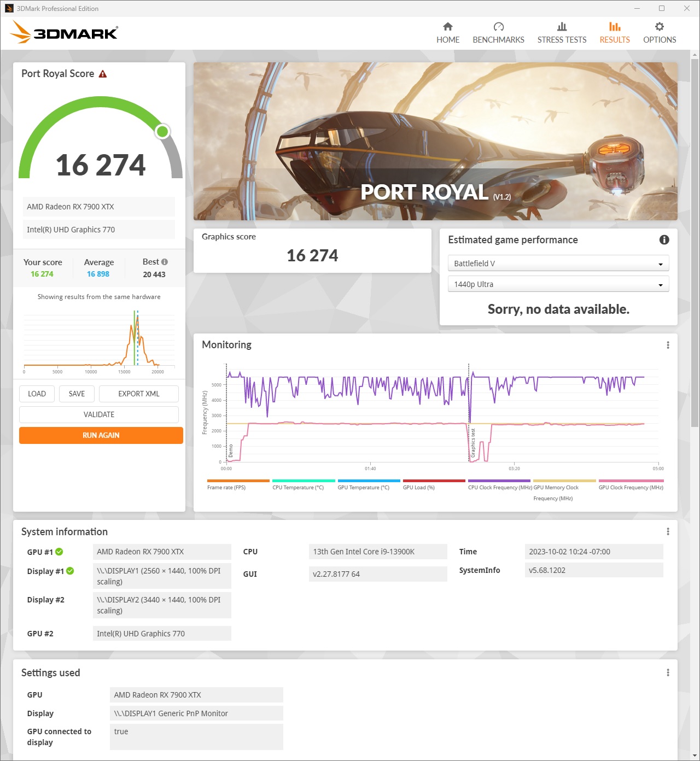Click the vertical scrollbar thumb

coord(695,243)
